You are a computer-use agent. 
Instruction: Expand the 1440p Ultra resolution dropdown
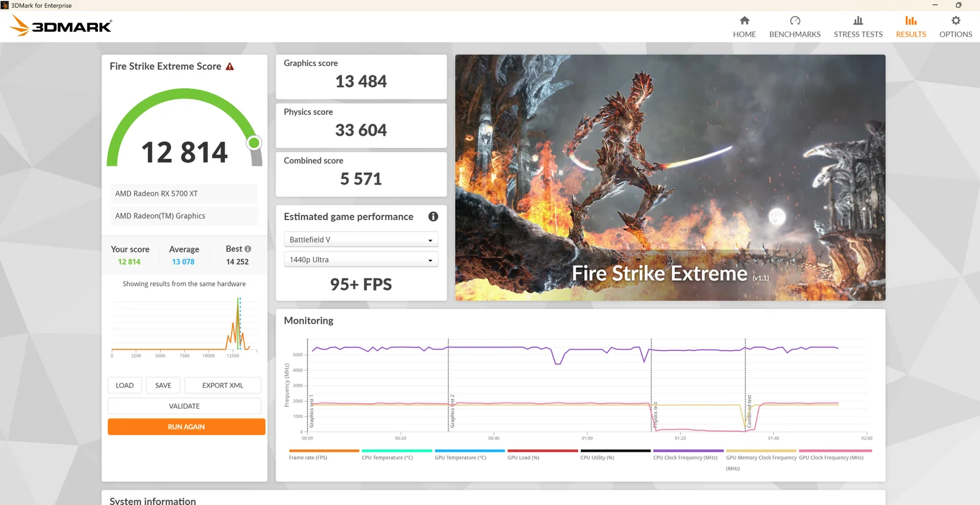point(361,260)
